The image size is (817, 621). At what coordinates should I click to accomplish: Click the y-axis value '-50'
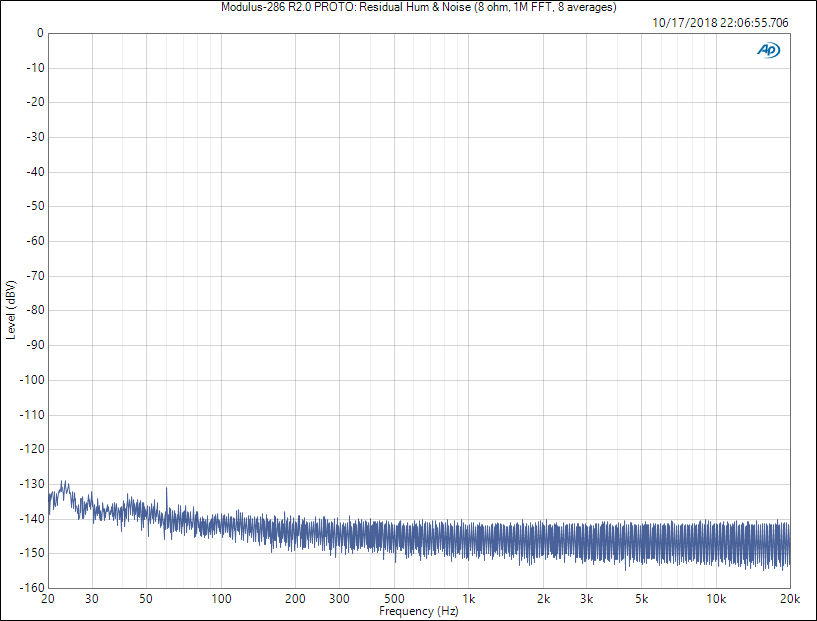pos(36,206)
